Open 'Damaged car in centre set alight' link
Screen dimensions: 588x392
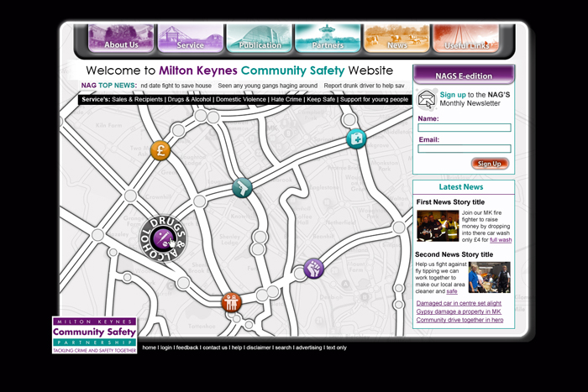(459, 303)
